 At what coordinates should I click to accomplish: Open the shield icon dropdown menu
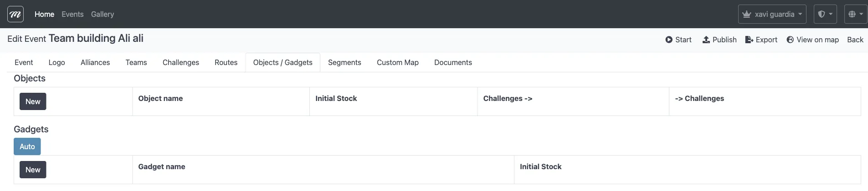pyautogui.click(x=825, y=14)
